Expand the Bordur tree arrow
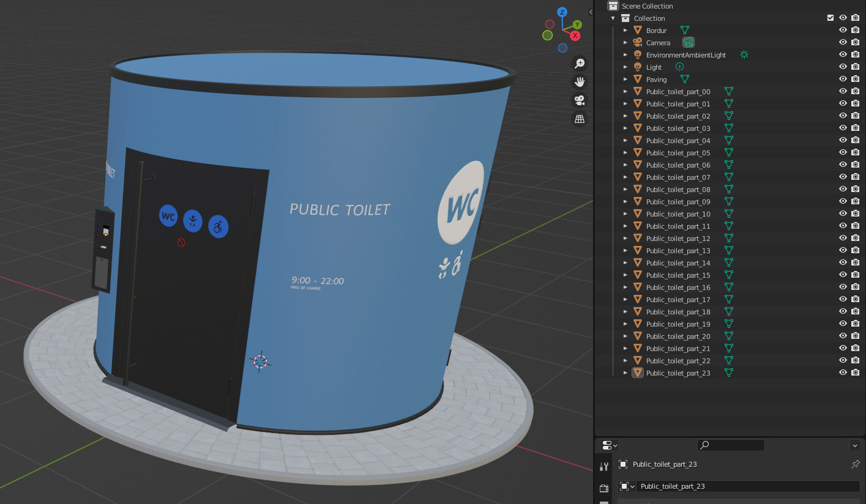866x504 pixels. pos(625,31)
